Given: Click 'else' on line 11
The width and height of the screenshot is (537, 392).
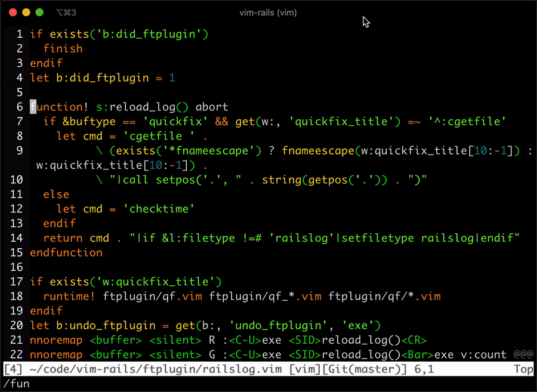Looking at the screenshot, I should [56, 195].
